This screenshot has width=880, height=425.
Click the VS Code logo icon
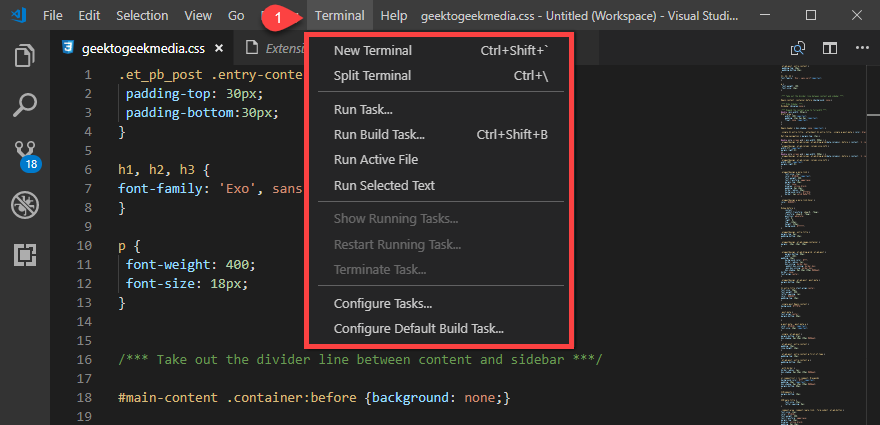tap(19, 15)
